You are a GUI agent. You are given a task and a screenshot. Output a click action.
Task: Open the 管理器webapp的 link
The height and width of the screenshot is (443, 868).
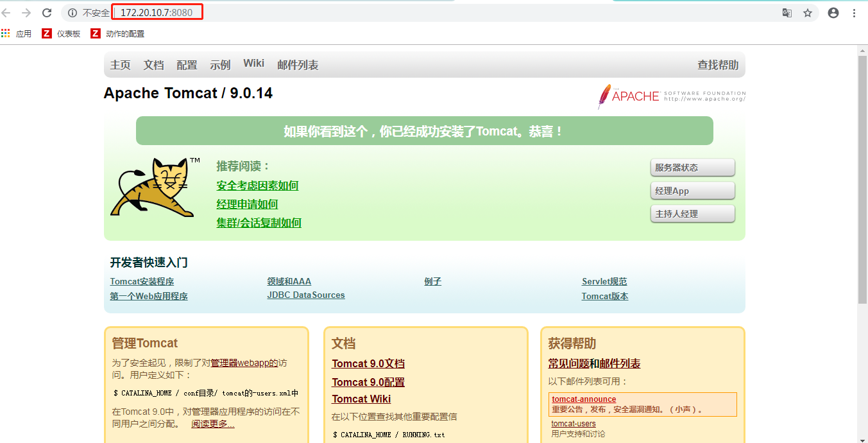pos(244,363)
